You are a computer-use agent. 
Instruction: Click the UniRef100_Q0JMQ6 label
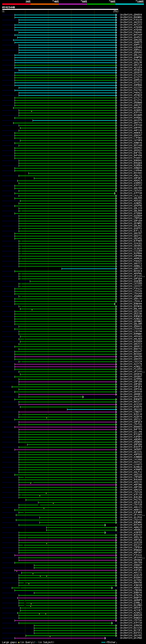click(x=131, y=638)
